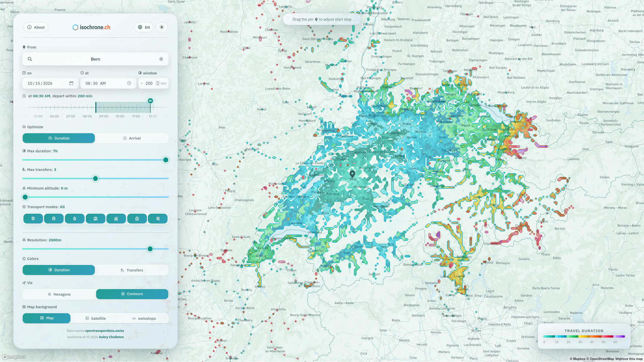This screenshot has width=644, height=362.
Task: Click the departure window handle on the timeline
Action: click(150, 101)
